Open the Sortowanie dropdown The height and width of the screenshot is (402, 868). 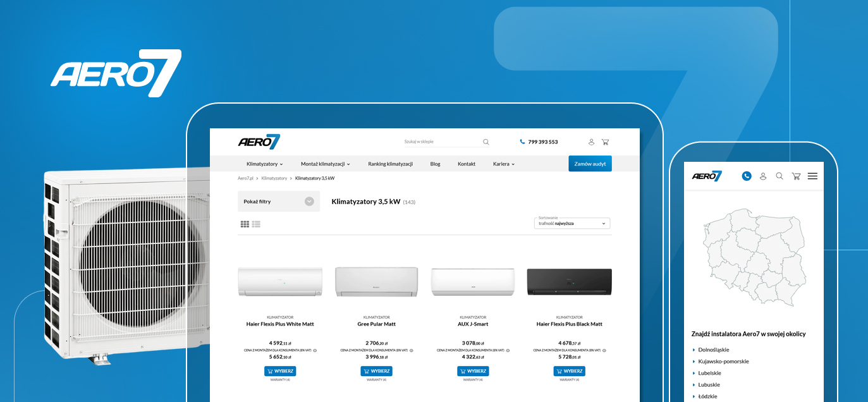click(x=572, y=224)
